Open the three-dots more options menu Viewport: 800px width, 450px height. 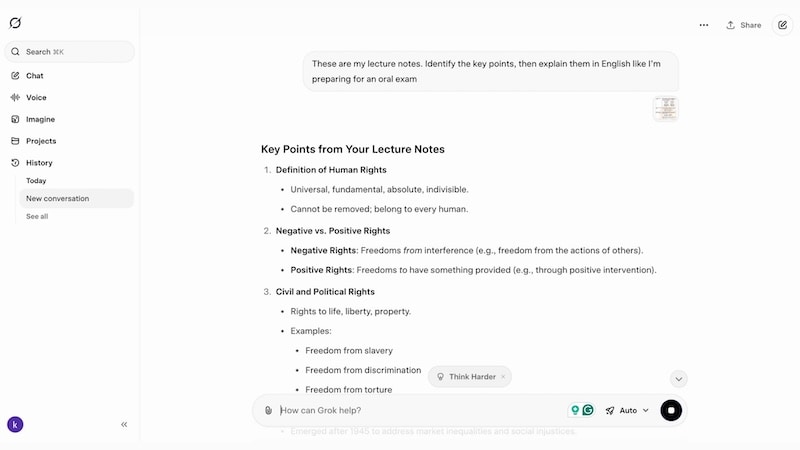pyautogui.click(x=704, y=25)
